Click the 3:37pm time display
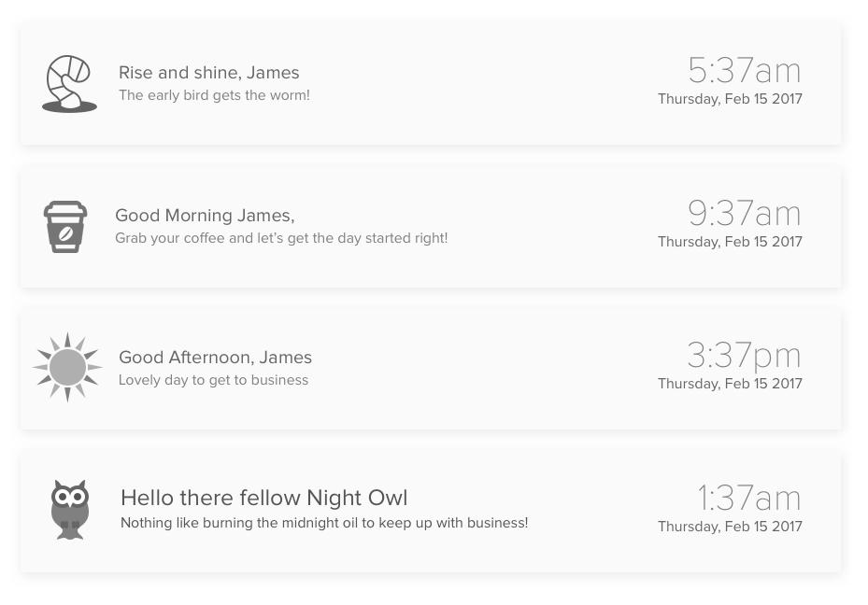 point(744,356)
